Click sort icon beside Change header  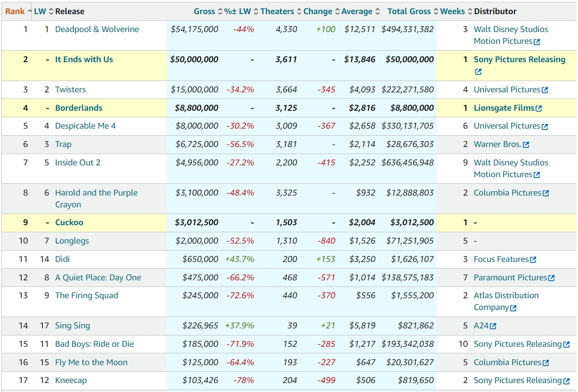(337, 11)
